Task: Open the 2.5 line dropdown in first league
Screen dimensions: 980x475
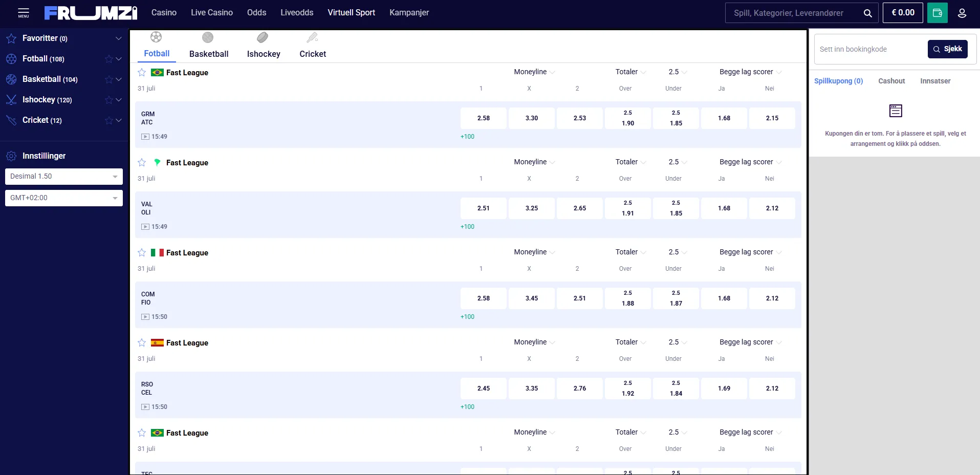Action: [x=678, y=72]
